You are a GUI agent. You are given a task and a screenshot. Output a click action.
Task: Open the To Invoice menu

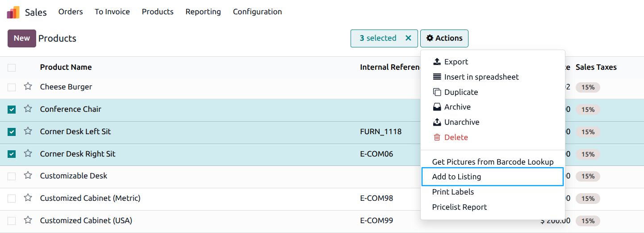tap(112, 12)
